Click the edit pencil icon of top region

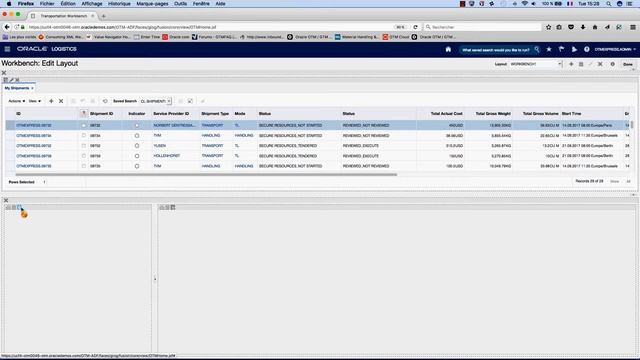11,80
